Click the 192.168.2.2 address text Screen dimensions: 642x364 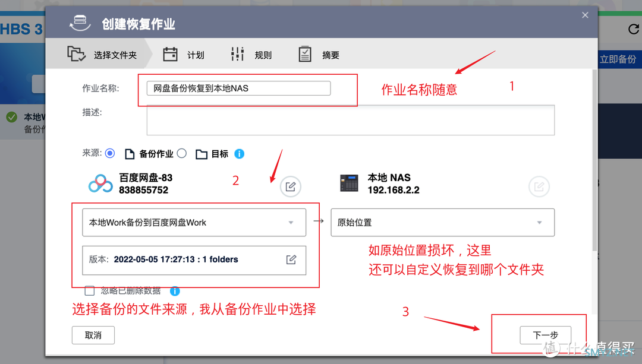[394, 190]
